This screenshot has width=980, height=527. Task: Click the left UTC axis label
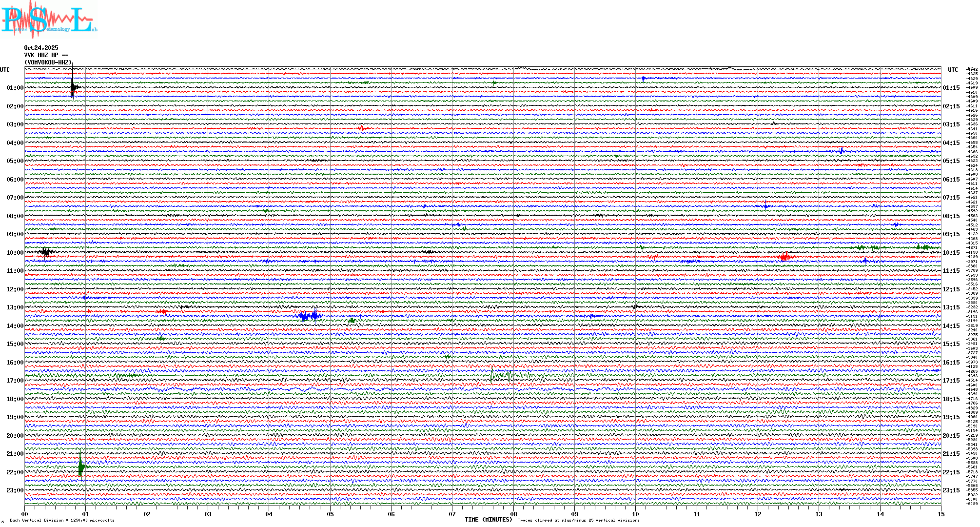[5, 70]
